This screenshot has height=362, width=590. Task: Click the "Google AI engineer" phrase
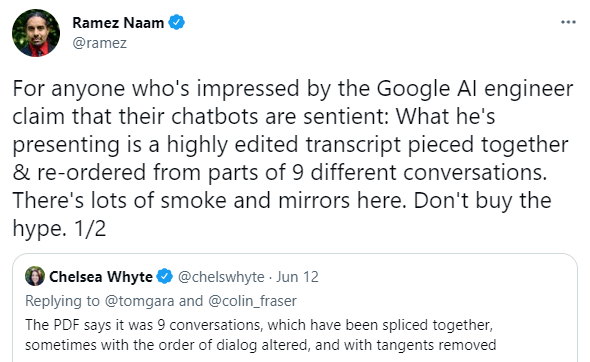click(x=475, y=89)
